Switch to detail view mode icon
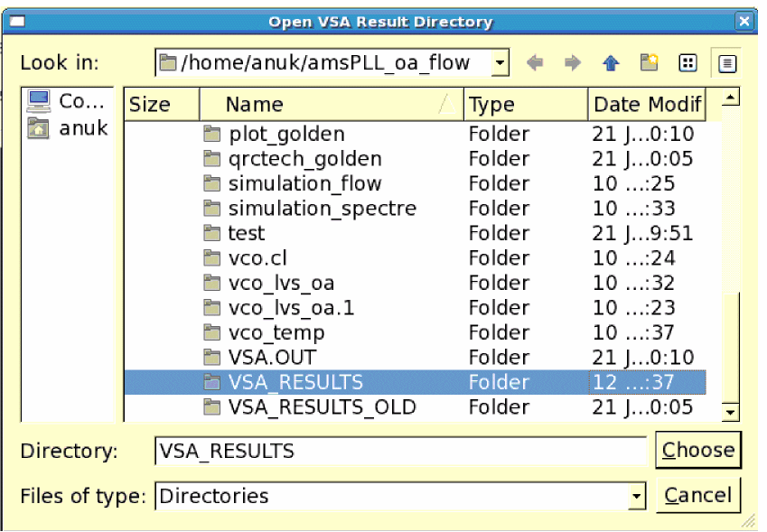This screenshot has height=532, width=767. pyautogui.click(x=725, y=62)
